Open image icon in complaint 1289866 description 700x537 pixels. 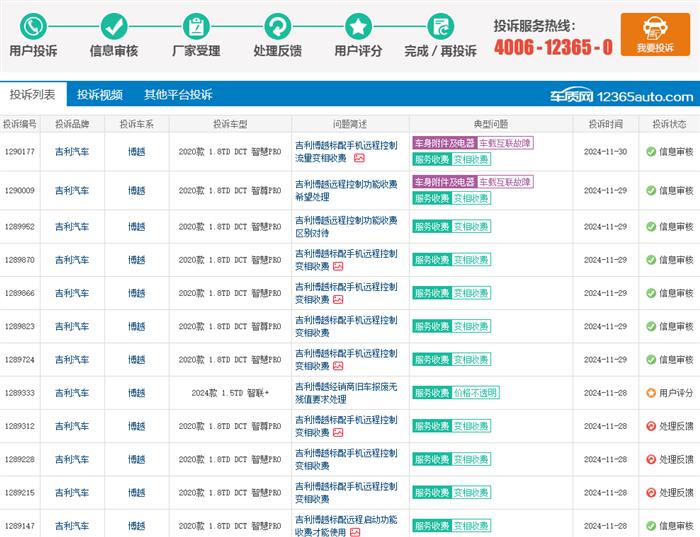click(338, 300)
